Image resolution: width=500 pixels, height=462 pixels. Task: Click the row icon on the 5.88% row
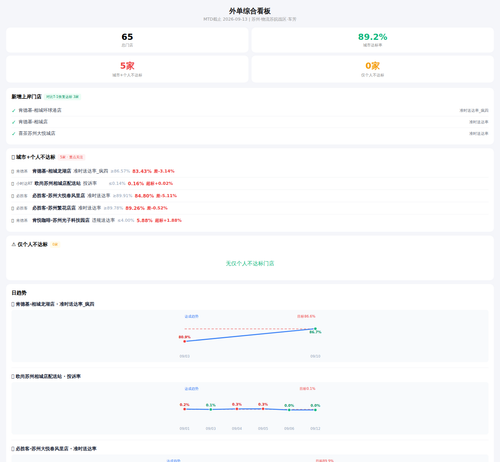point(13,221)
